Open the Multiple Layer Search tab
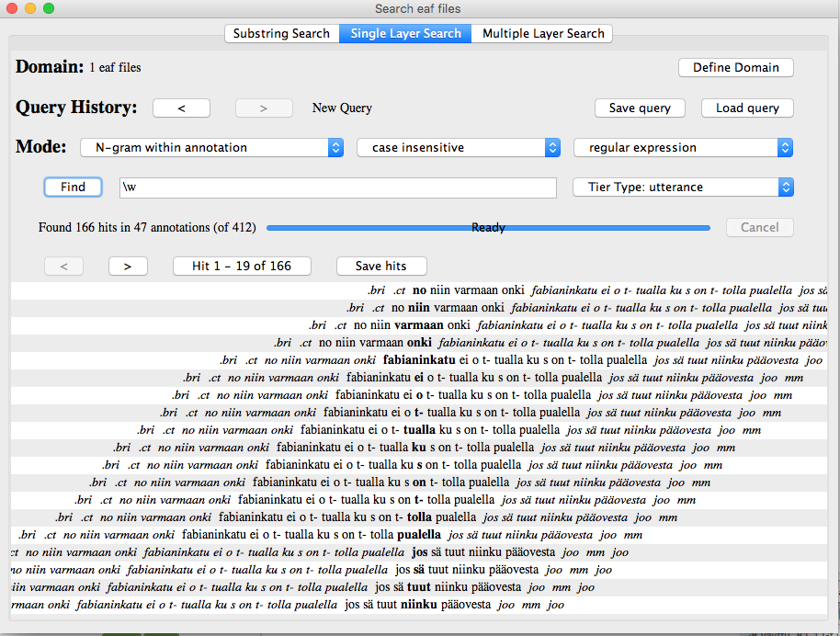This screenshot has height=636, width=840. [x=543, y=34]
